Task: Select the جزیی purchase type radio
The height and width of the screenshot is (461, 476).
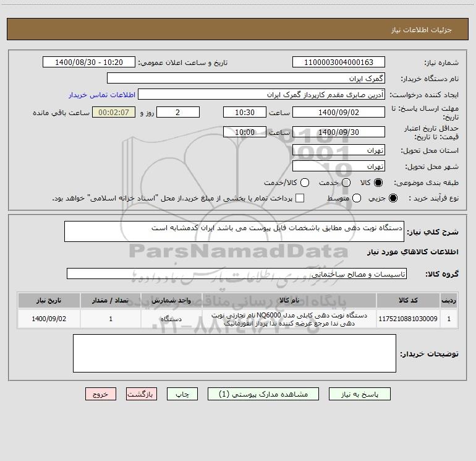Action: point(393,198)
